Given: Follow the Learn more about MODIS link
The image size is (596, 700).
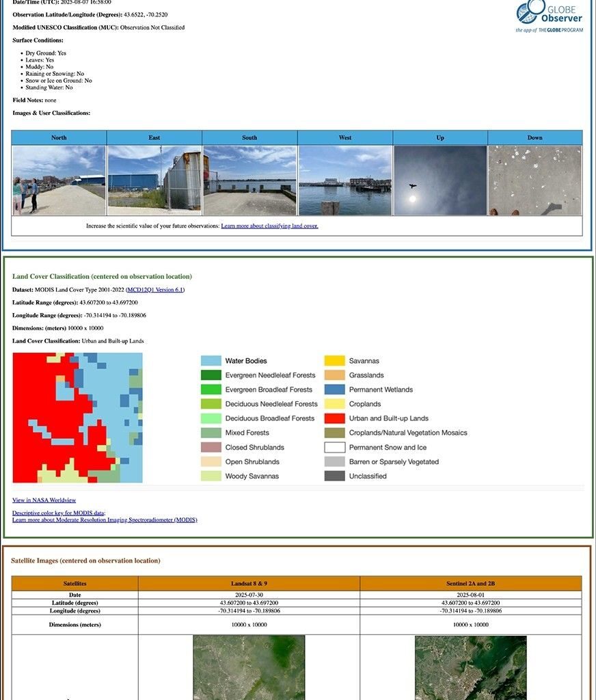Looking at the screenshot, I should pyautogui.click(x=104, y=520).
